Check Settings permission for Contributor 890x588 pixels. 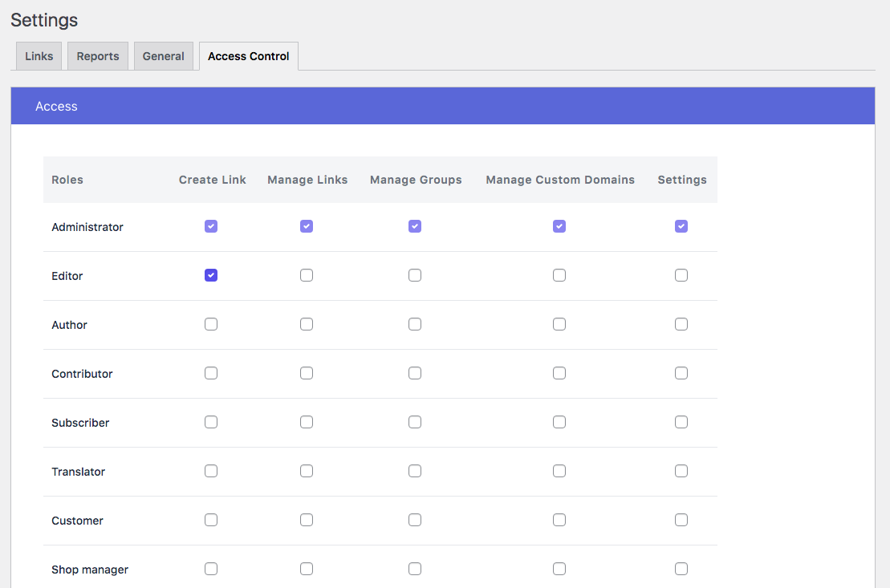[681, 373]
